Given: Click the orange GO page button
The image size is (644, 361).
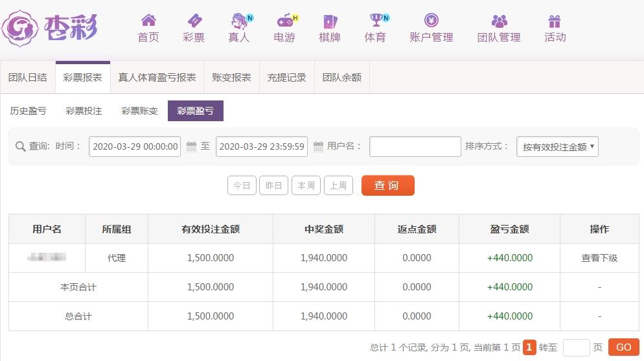Looking at the screenshot, I should [623, 347].
